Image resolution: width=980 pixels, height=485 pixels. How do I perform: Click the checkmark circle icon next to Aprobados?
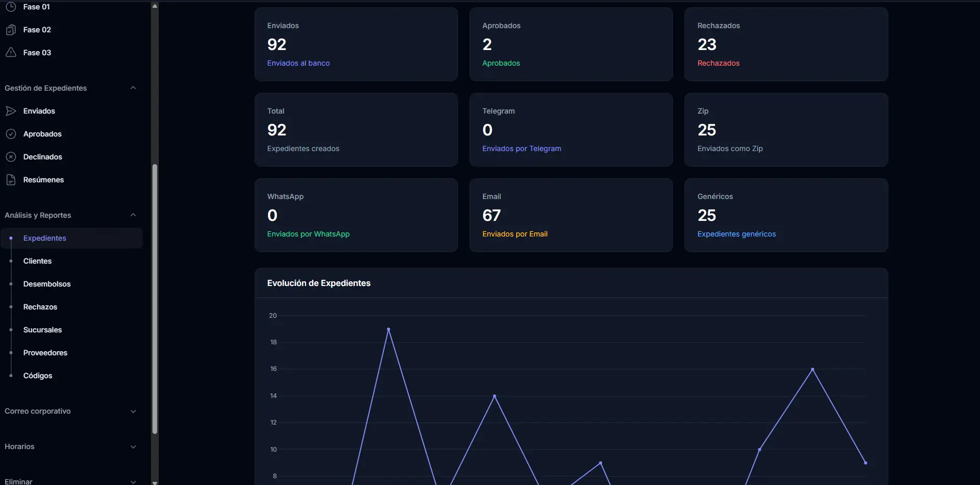pyautogui.click(x=11, y=134)
